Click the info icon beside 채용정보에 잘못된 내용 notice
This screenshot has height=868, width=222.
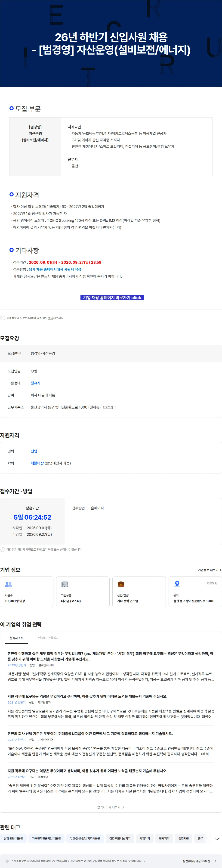pyautogui.click(x=3, y=318)
